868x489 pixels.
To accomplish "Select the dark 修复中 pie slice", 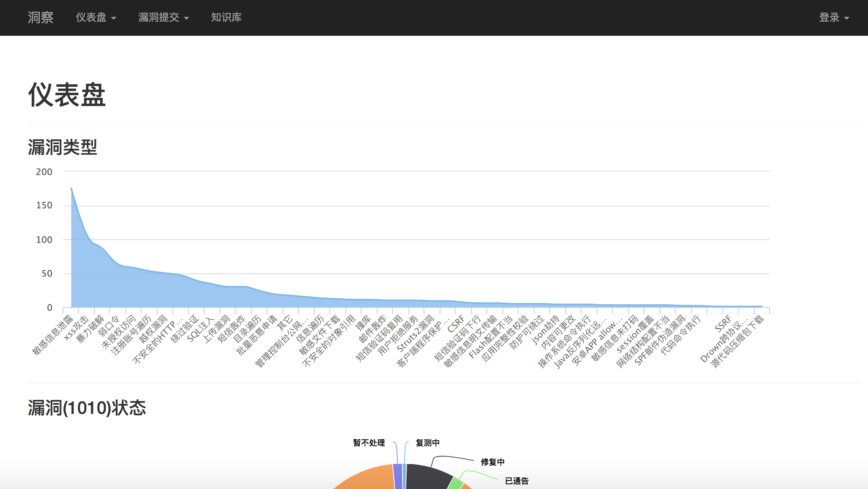I will [426, 477].
